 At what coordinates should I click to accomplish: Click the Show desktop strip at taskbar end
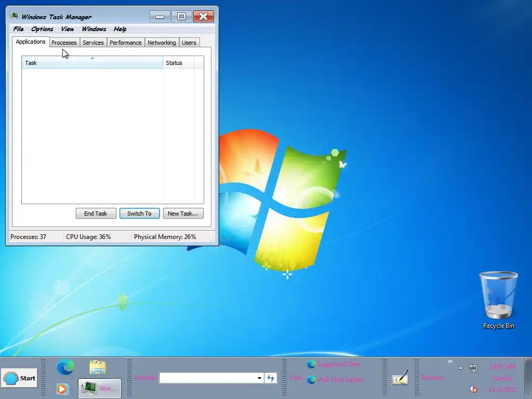[x=528, y=378]
